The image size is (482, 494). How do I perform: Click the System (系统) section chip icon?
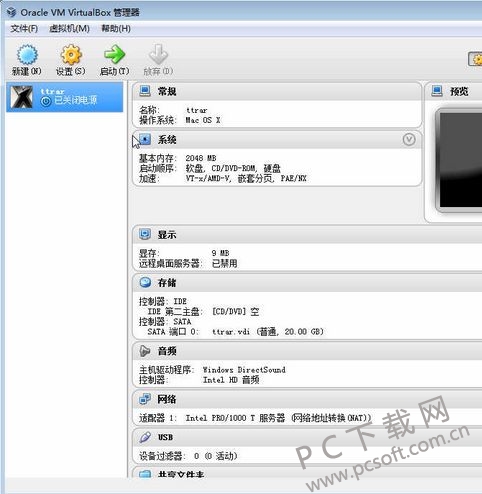click(145, 139)
